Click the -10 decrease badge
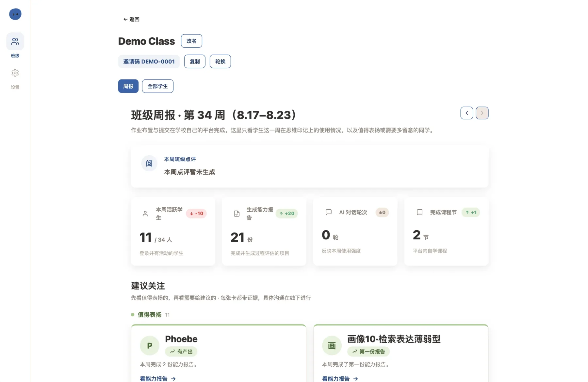This screenshot has height=382, width=588. click(196, 213)
